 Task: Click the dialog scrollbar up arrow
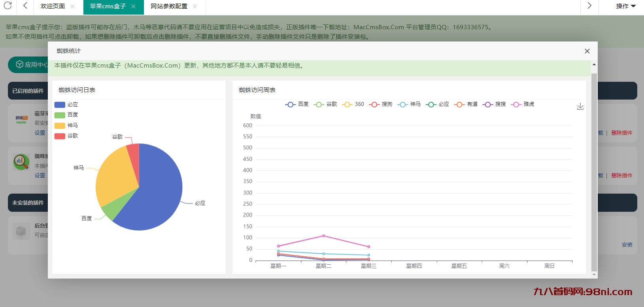(x=594, y=64)
